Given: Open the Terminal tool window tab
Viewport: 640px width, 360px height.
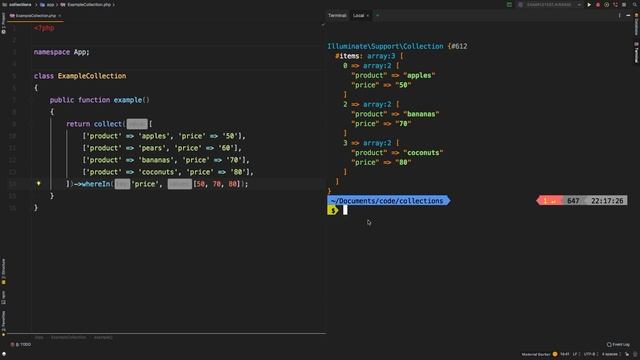Looking at the screenshot, I should coord(337,16).
